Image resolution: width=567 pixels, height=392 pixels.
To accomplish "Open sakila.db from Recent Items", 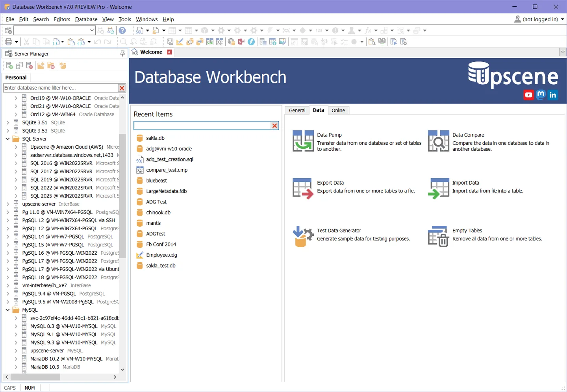I will tap(155, 138).
